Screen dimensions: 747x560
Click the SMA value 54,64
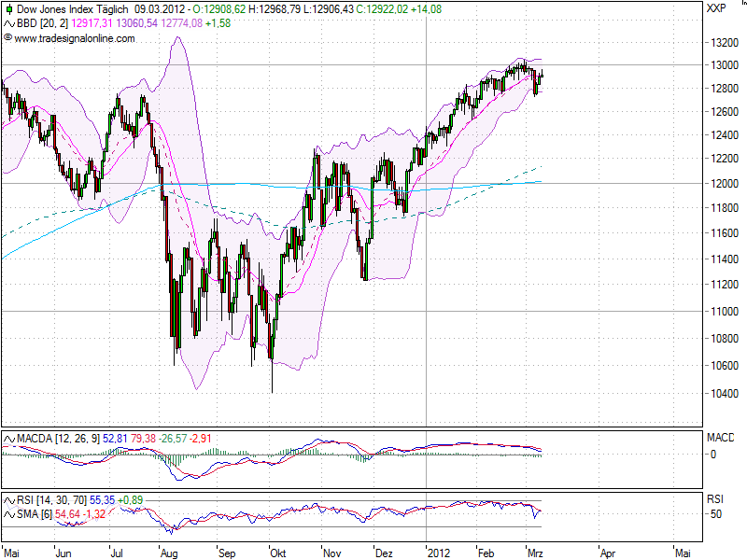coord(67,515)
